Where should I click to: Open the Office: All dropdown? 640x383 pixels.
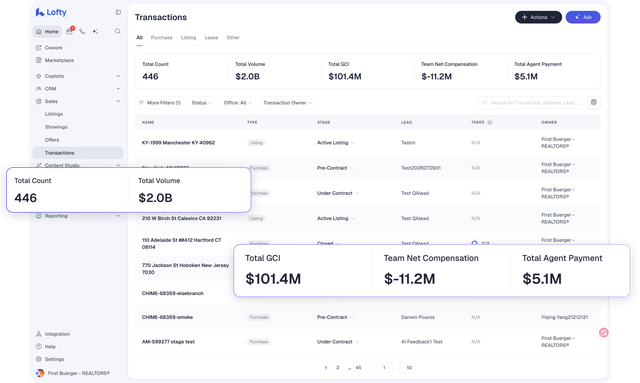click(x=238, y=103)
